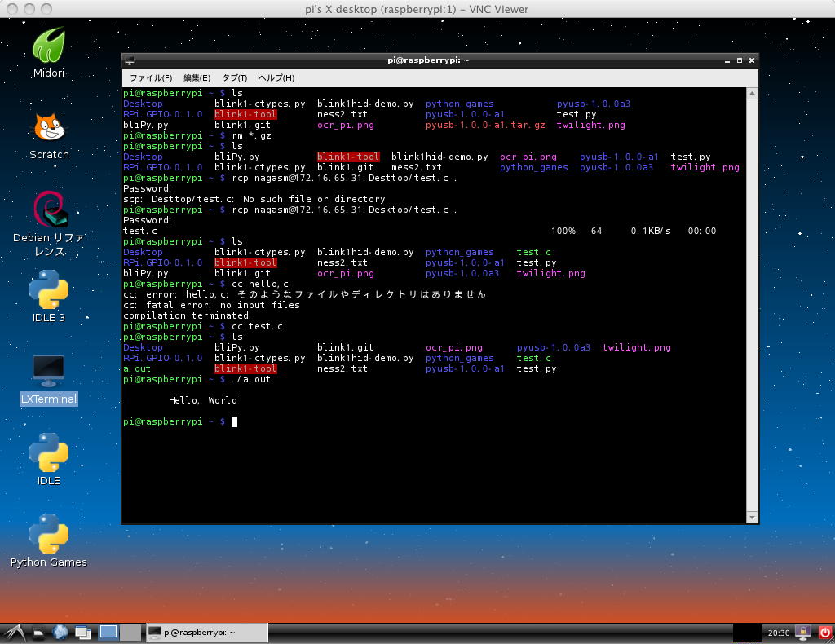
Task: Open the ヘルプ(H) menu
Action: [x=276, y=77]
